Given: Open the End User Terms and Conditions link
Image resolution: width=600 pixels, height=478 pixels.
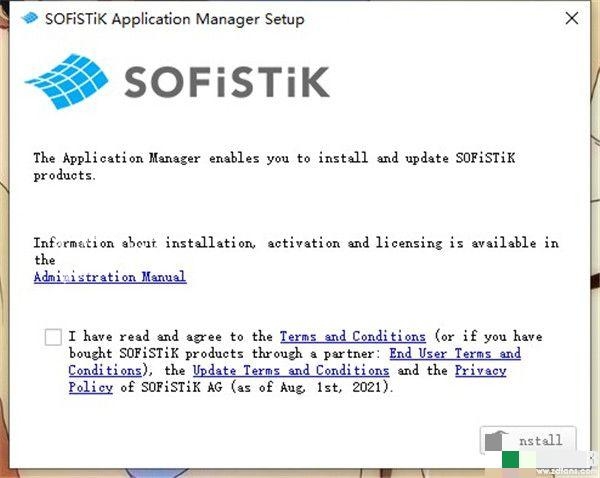Looking at the screenshot, I should coord(455,353).
